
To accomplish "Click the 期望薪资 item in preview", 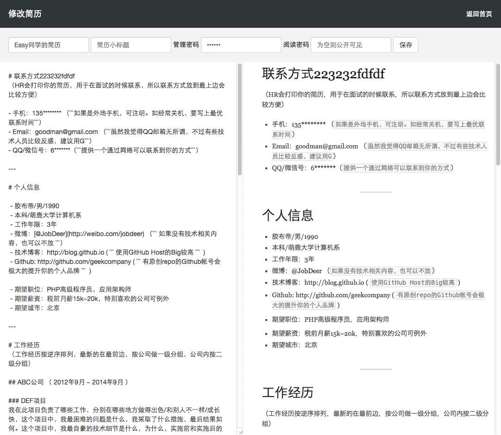I will point(349,333).
